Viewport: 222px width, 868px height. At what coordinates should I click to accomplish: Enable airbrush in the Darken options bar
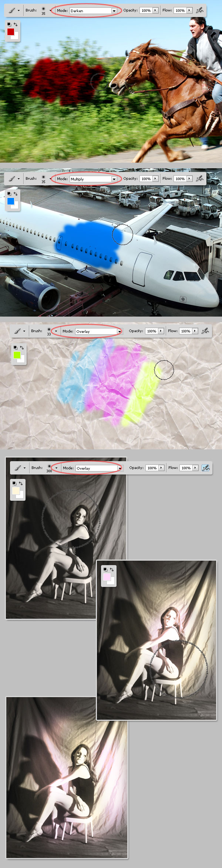(x=200, y=10)
